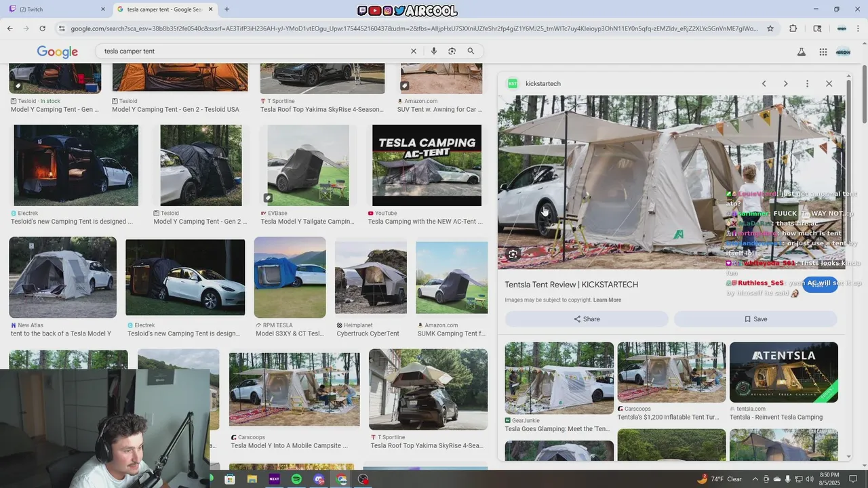Submit search with the magnifying glass

coord(471,51)
